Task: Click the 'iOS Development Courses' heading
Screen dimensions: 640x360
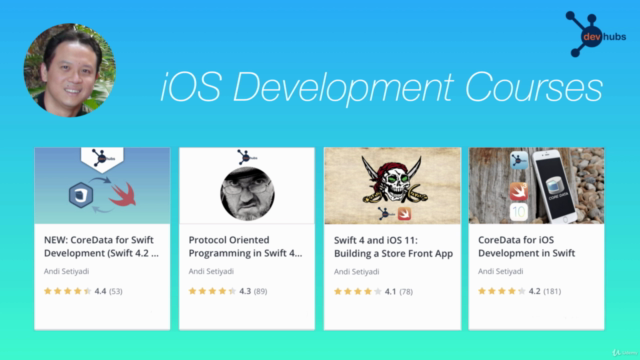Action: click(x=382, y=88)
